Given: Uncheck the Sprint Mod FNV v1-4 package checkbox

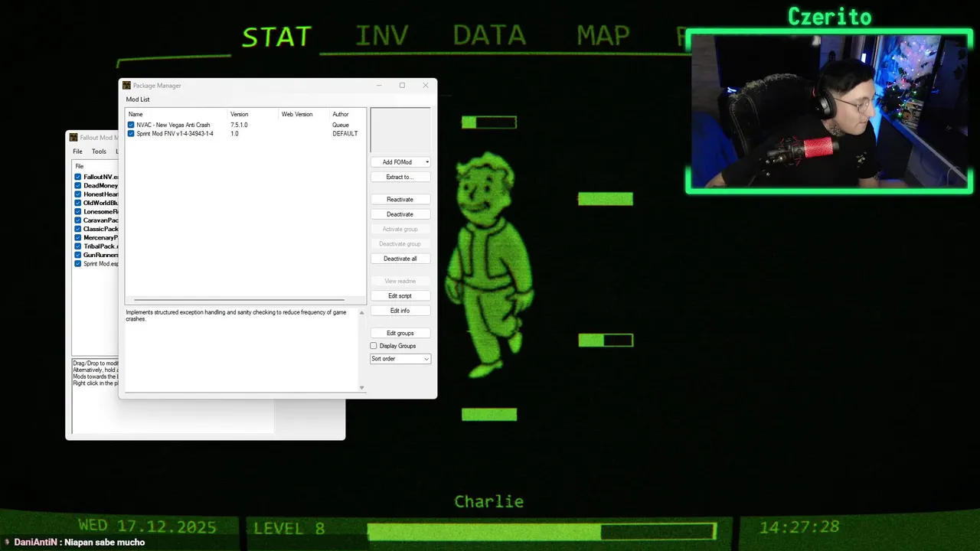Looking at the screenshot, I should (131, 134).
